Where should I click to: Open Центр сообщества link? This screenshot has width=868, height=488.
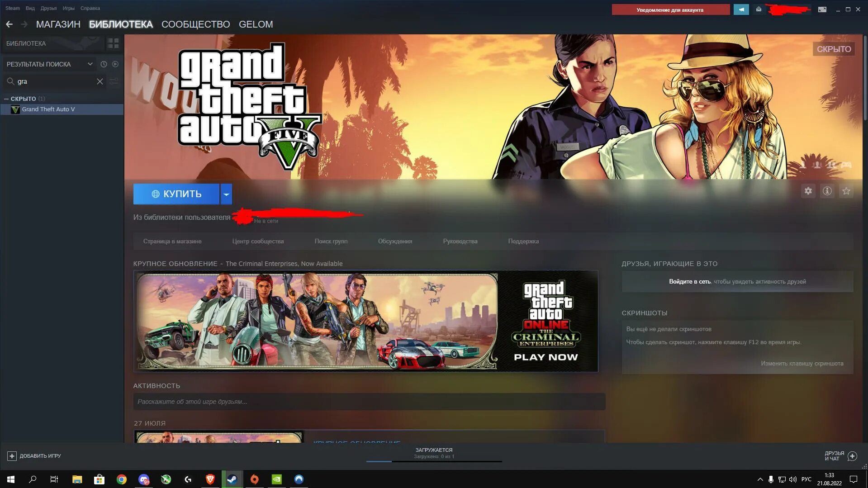pos(258,242)
